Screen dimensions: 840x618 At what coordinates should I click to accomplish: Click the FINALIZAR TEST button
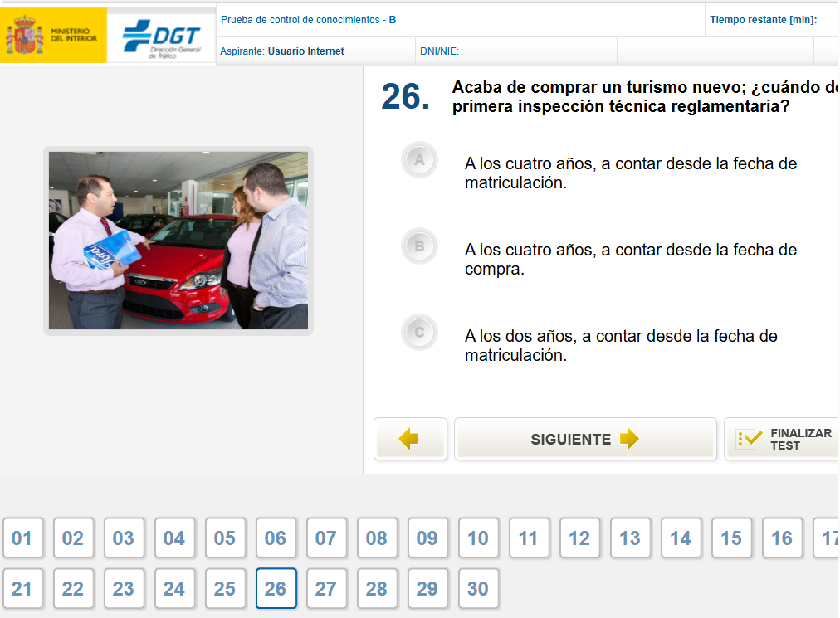pyautogui.click(x=783, y=439)
